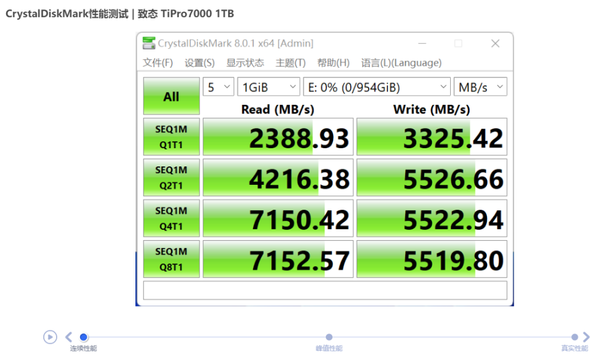This screenshot has width=610, height=364.
Task: Click the read value 7152.57
Action: tap(278, 259)
